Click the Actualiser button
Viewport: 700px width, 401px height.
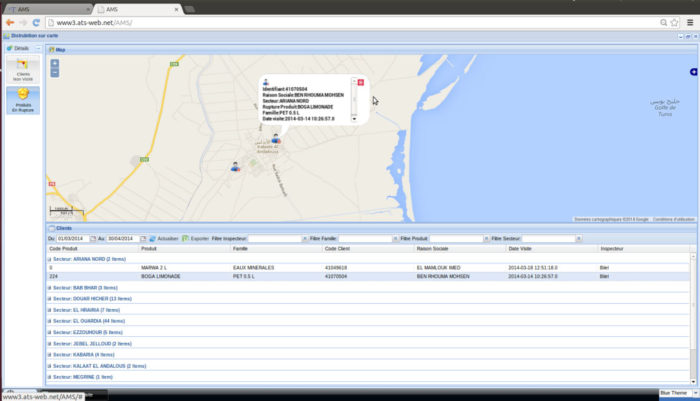(166, 239)
